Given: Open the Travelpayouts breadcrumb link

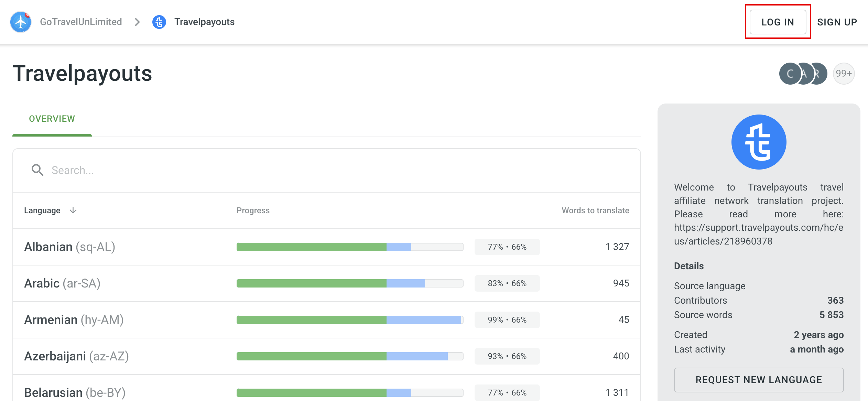Looking at the screenshot, I should [204, 22].
